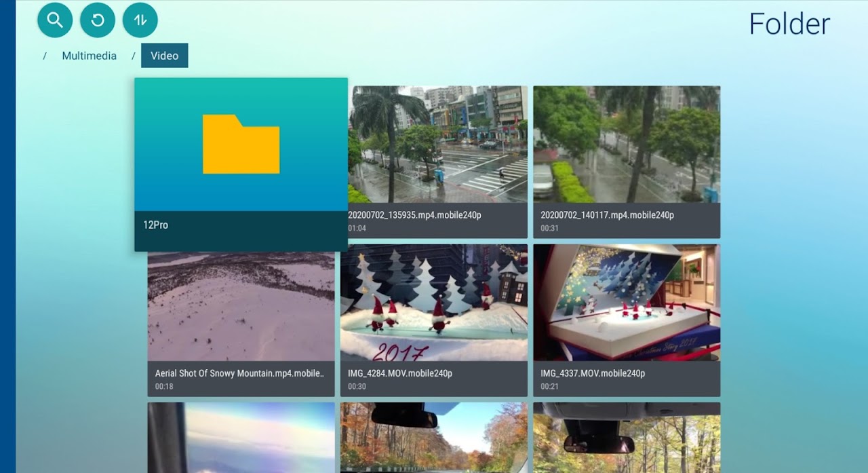This screenshot has height=473, width=868.
Task: Click the 00:30 duration label
Action: coord(357,387)
